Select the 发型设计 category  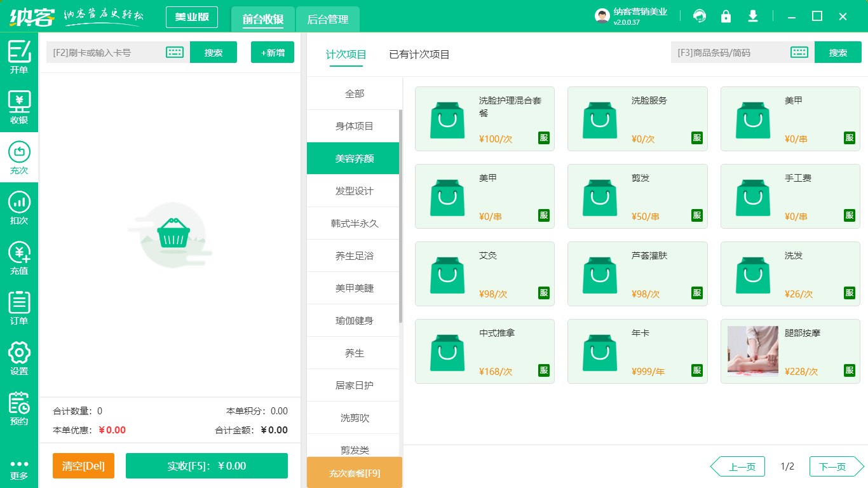(353, 190)
